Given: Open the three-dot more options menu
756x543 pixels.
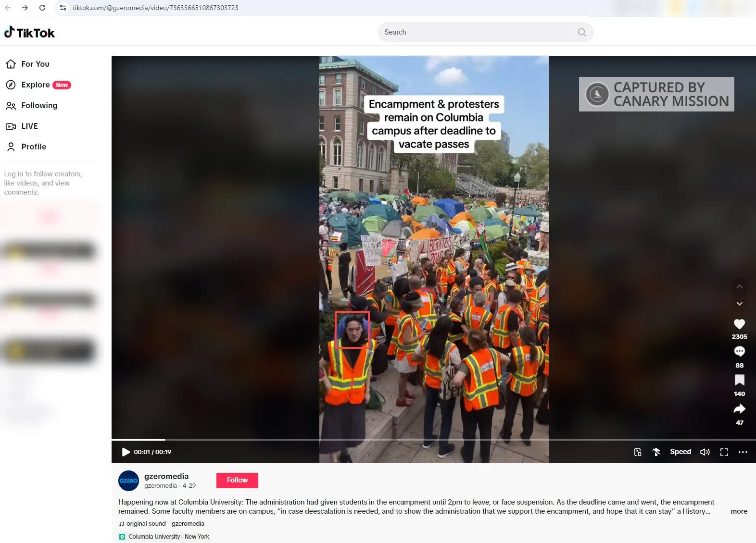Looking at the screenshot, I should click(x=743, y=452).
